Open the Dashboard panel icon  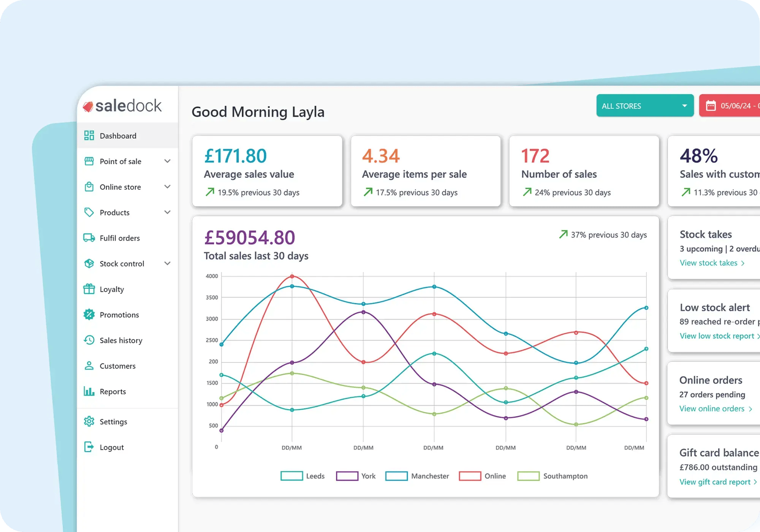pos(89,135)
